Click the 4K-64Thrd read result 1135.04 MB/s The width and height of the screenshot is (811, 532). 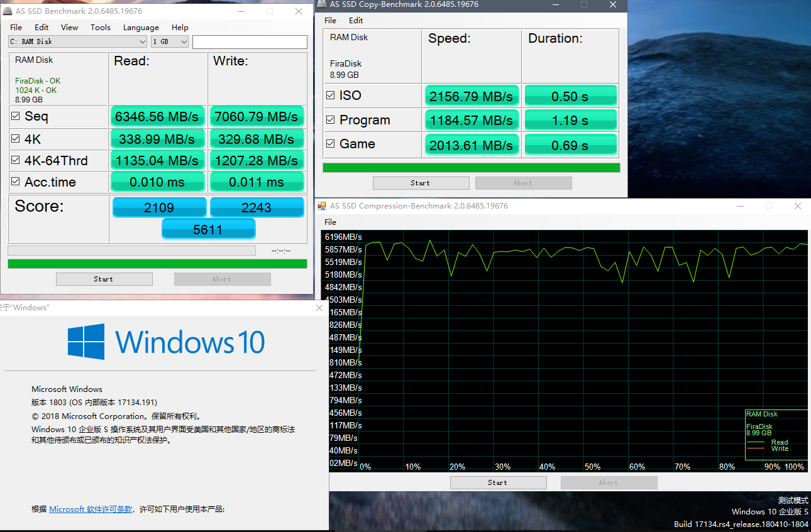coord(158,160)
